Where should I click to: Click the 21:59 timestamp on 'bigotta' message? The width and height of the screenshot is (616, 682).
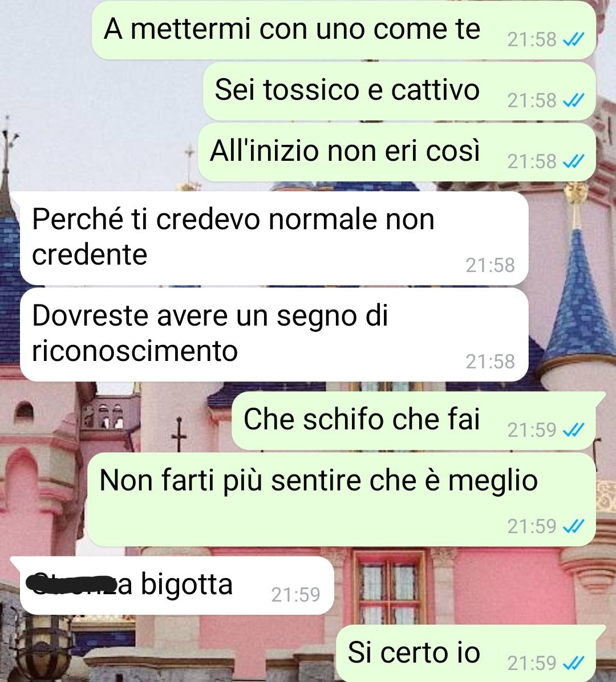click(296, 595)
